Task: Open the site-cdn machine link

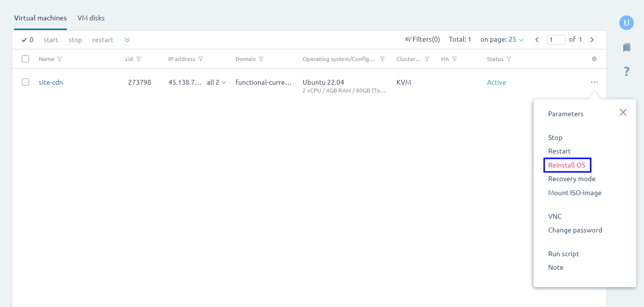Action: click(x=51, y=82)
